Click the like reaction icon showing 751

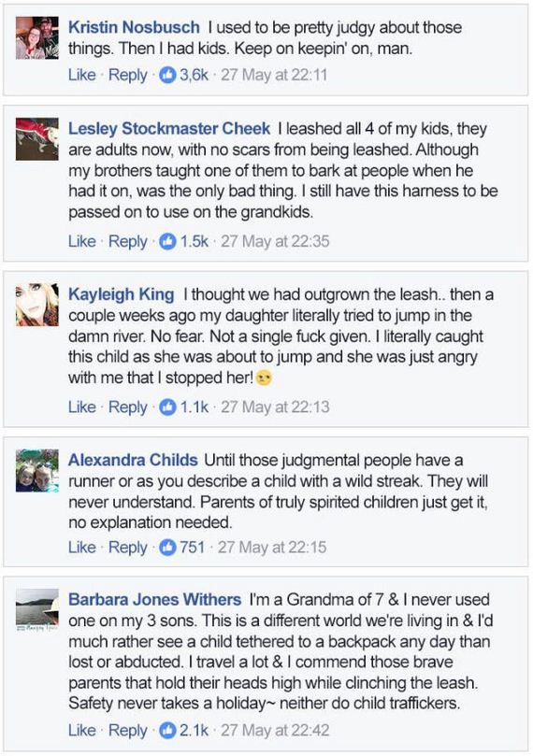coord(167,548)
